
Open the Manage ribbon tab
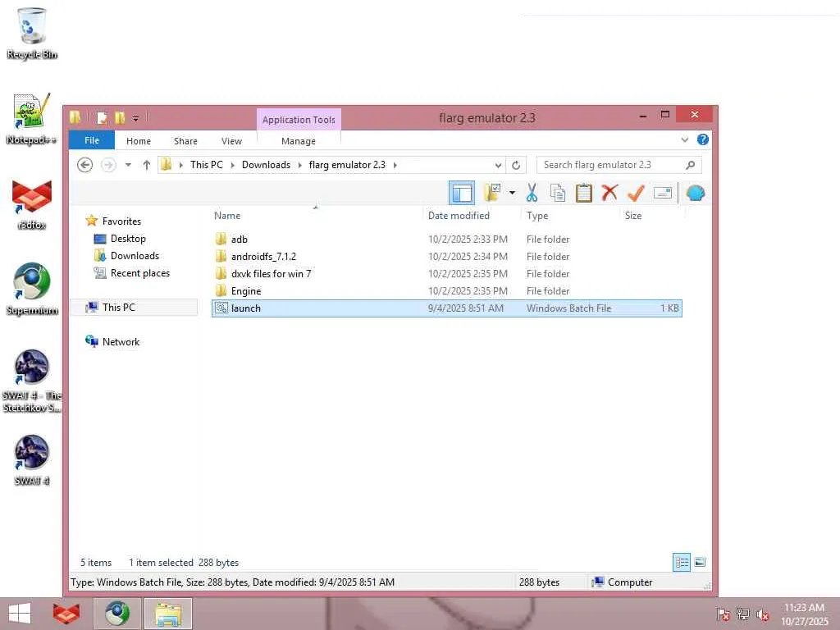299,141
